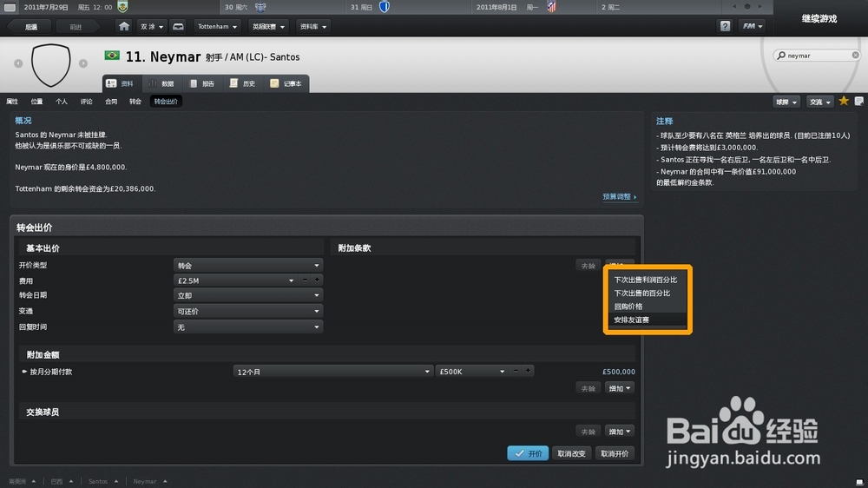Screen dimensions: 868x488
Task: Open 增加 dropdown under 附加金额
Action: click(620, 388)
